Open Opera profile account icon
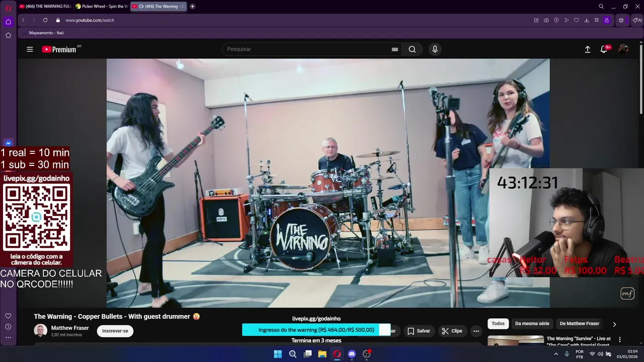 607,20
